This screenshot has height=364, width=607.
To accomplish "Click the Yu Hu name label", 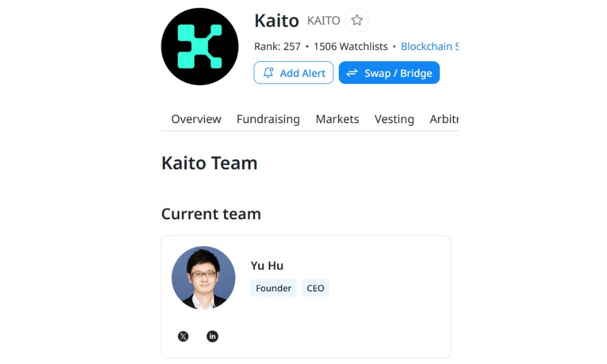I will click(266, 266).
